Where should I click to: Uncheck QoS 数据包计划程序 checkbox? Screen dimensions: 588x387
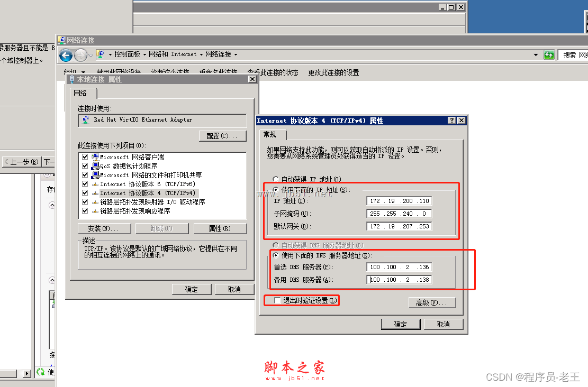coord(85,165)
